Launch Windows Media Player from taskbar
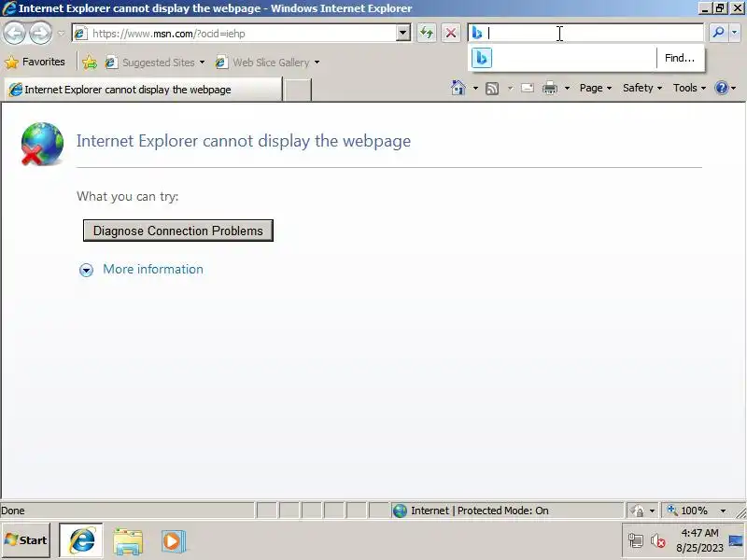The height and width of the screenshot is (560, 747). click(173, 541)
